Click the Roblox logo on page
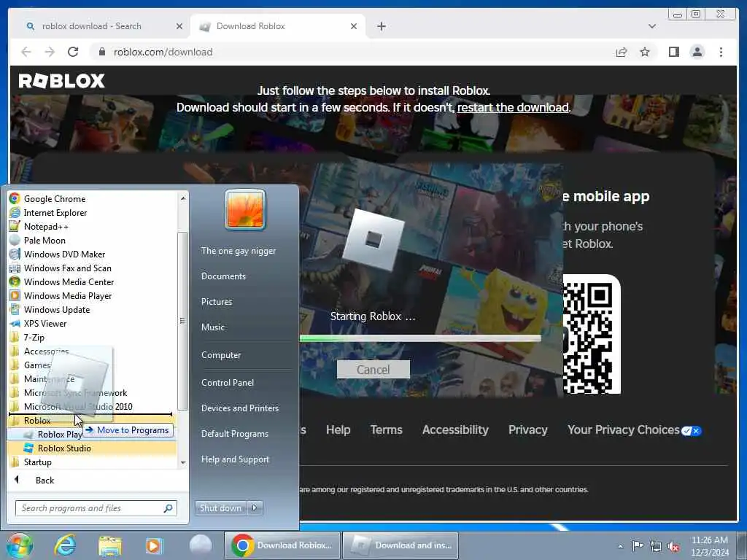Viewport: 747px width, 560px height. click(62, 80)
